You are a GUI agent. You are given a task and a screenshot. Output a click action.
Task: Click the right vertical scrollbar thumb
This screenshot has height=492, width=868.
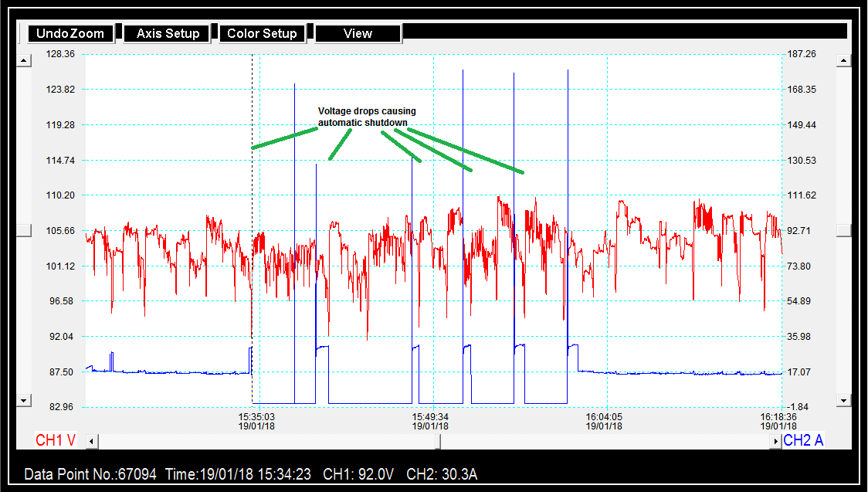pos(844,230)
